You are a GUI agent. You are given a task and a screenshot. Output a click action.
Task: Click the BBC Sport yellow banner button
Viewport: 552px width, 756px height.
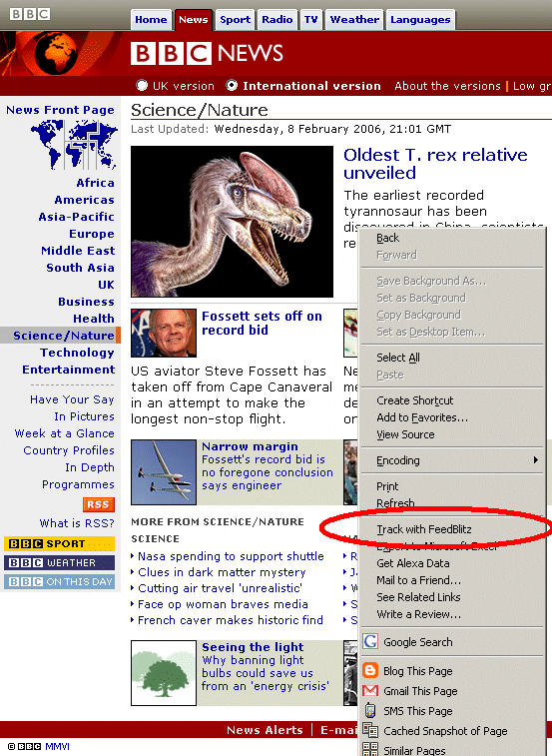(59, 543)
